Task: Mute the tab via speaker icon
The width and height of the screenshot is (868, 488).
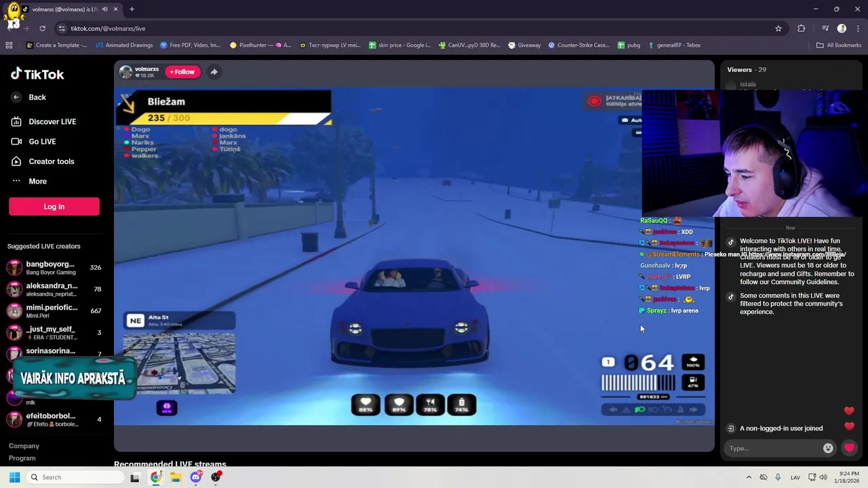Action: [x=104, y=9]
